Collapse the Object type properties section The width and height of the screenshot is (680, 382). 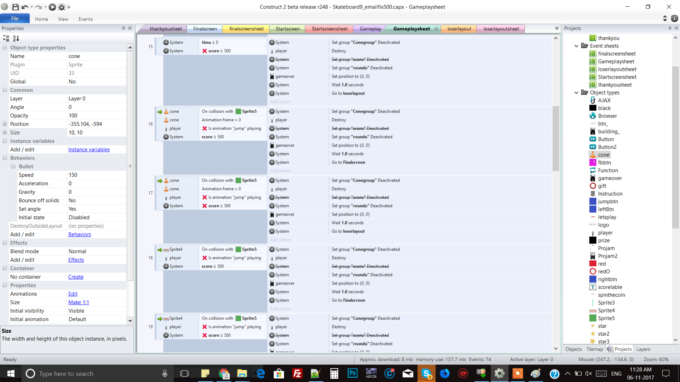coord(5,48)
